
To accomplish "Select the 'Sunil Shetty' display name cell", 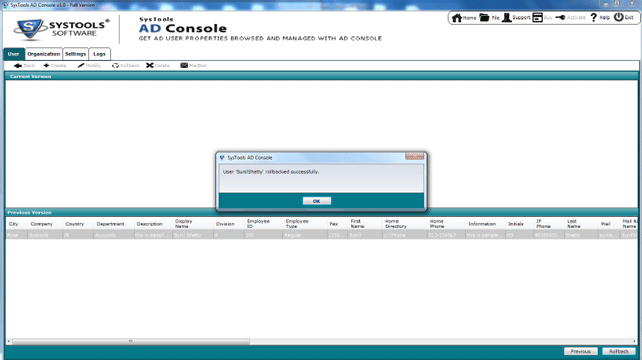I will [x=192, y=235].
